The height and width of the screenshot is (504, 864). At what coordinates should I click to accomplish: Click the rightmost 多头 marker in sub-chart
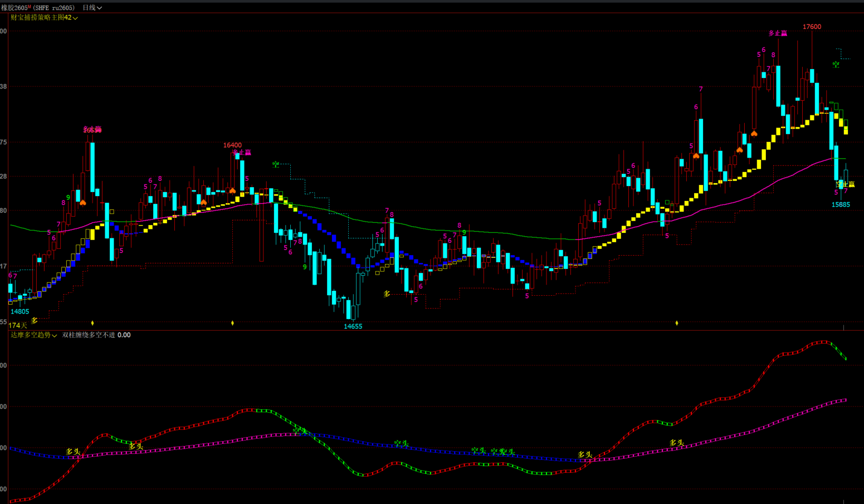click(x=676, y=443)
